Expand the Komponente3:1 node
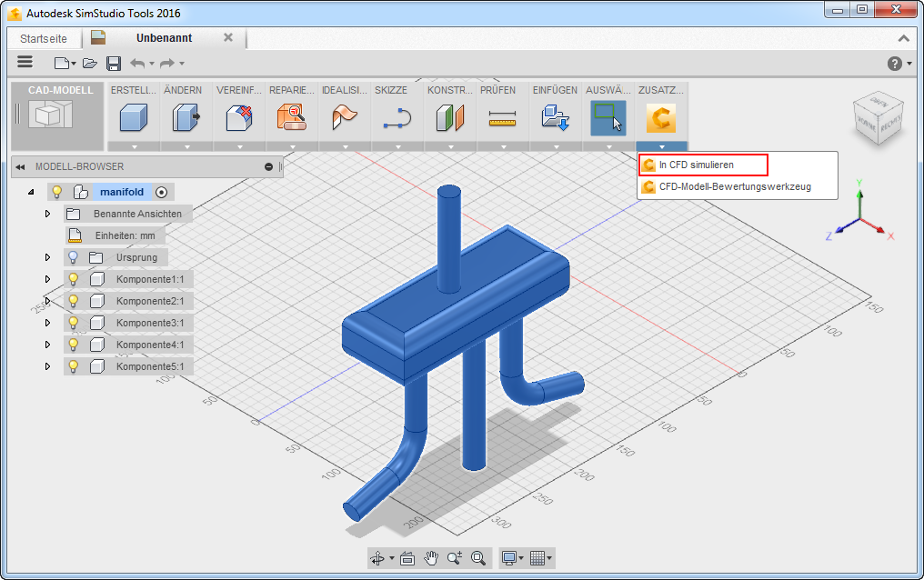 click(47, 323)
